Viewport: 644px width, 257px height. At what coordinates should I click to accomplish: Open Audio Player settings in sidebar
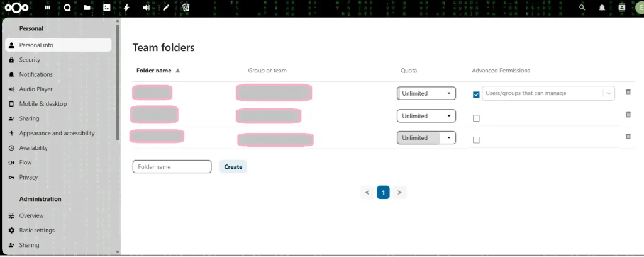pos(58,89)
